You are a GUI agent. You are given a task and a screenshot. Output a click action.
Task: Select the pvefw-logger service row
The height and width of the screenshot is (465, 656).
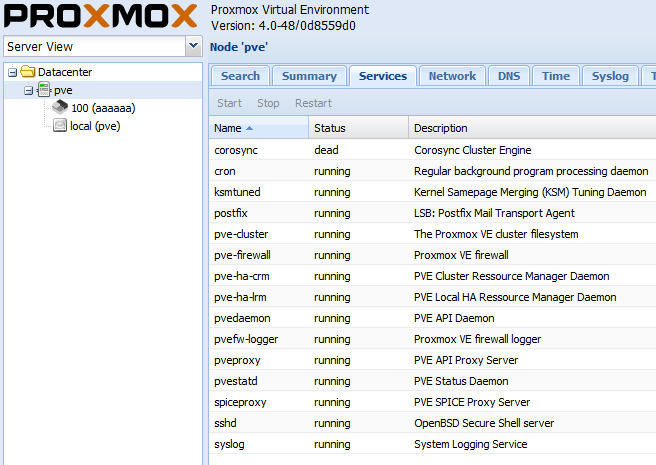pyautogui.click(x=433, y=339)
